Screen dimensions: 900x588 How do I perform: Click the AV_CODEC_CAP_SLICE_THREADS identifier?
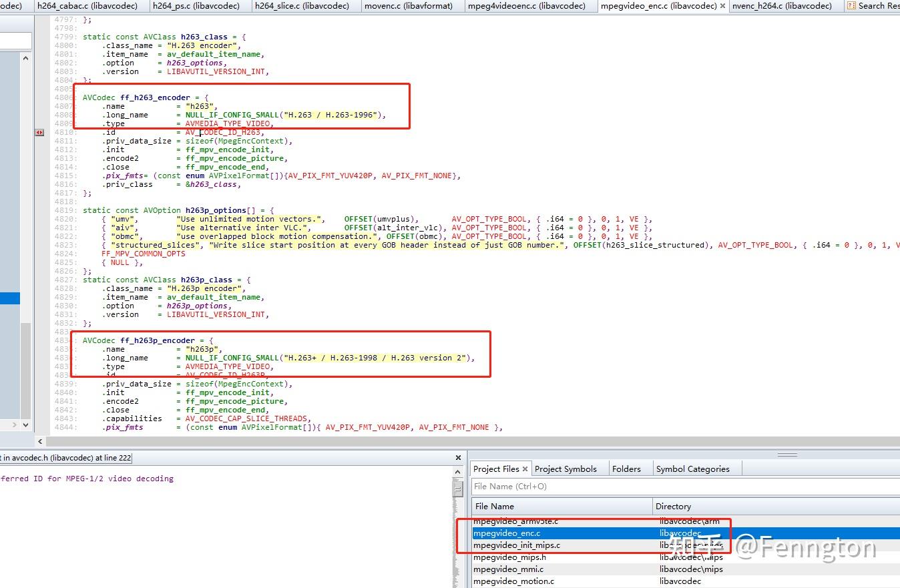click(246, 418)
